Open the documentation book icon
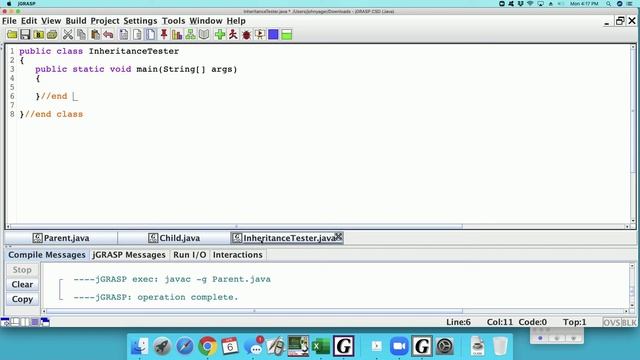The image size is (640, 360). 204,35
